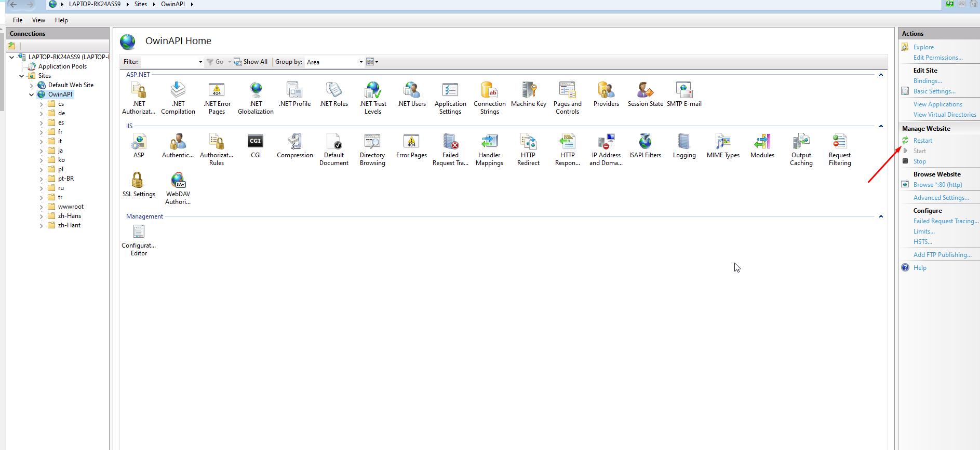The image size is (980, 450).
Task: Open .NET Authorization Rules feature
Action: (139, 98)
